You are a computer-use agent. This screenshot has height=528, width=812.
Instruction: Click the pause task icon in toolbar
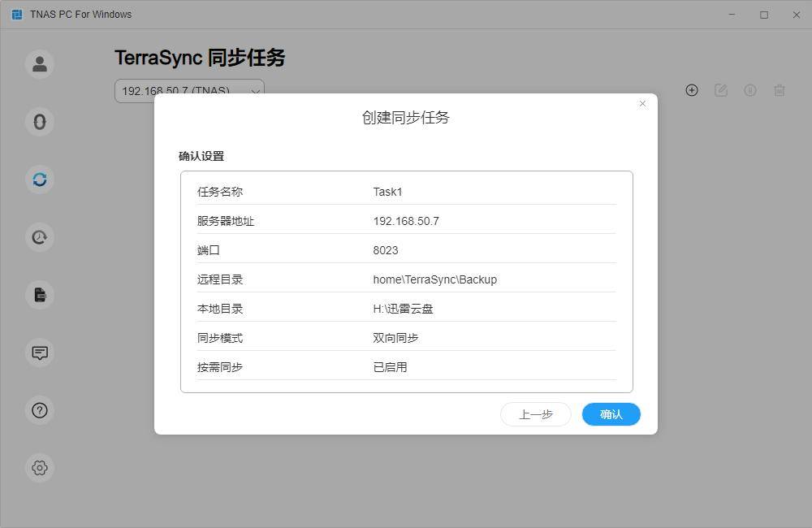pyautogui.click(x=750, y=90)
